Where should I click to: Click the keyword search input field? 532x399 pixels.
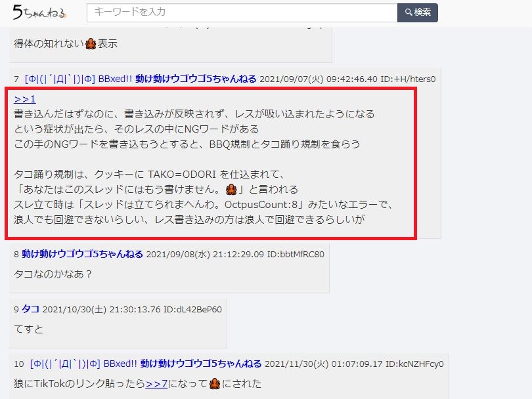[x=242, y=13]
